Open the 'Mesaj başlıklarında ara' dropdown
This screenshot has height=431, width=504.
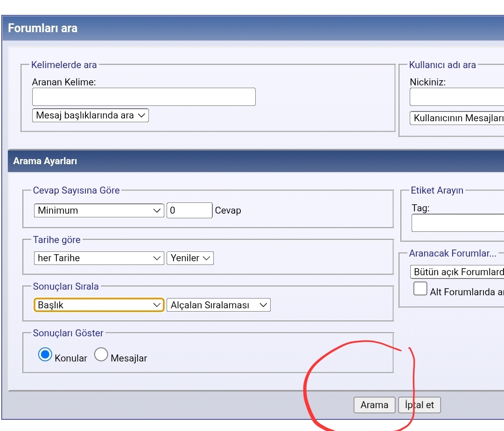[x=90, y=116]
